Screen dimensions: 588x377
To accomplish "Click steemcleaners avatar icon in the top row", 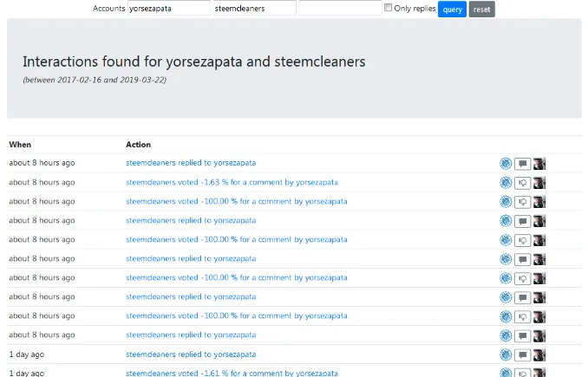I will (506, 163).
